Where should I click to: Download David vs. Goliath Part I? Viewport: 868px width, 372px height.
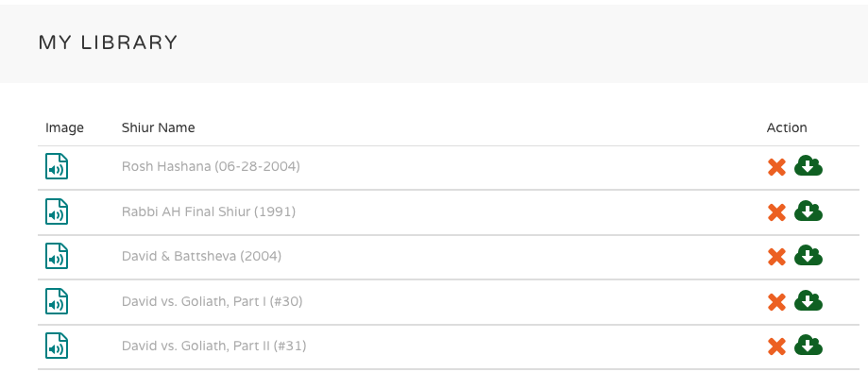point(808,301)
